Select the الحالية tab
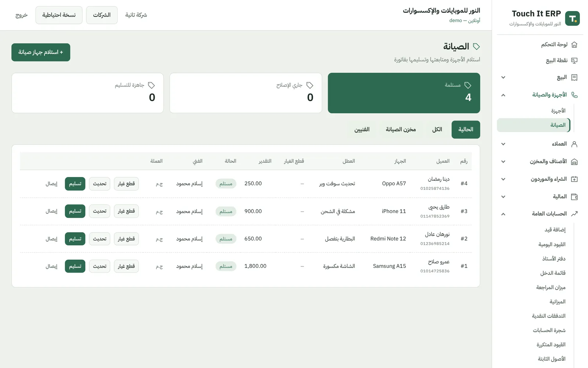 [x=466, y=130]
